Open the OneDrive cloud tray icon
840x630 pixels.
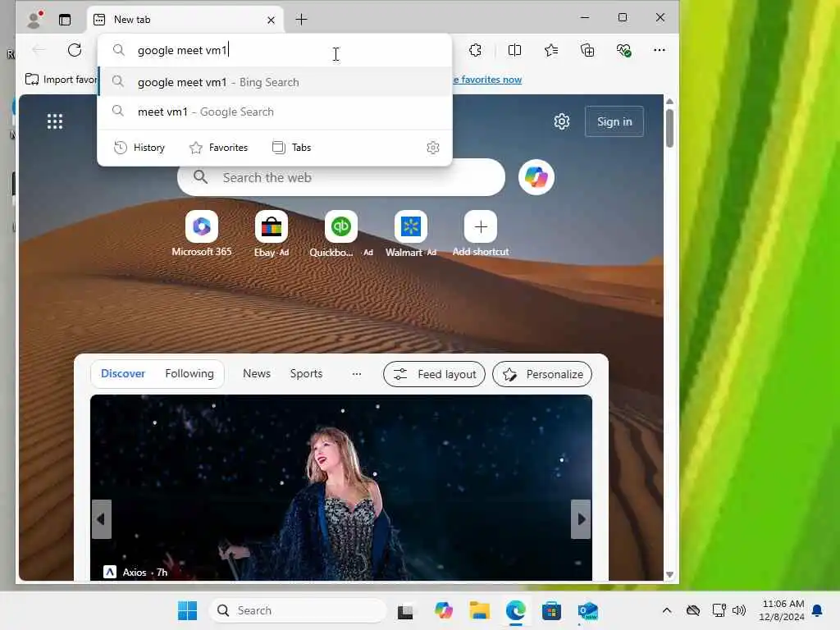tap(693, 610)
